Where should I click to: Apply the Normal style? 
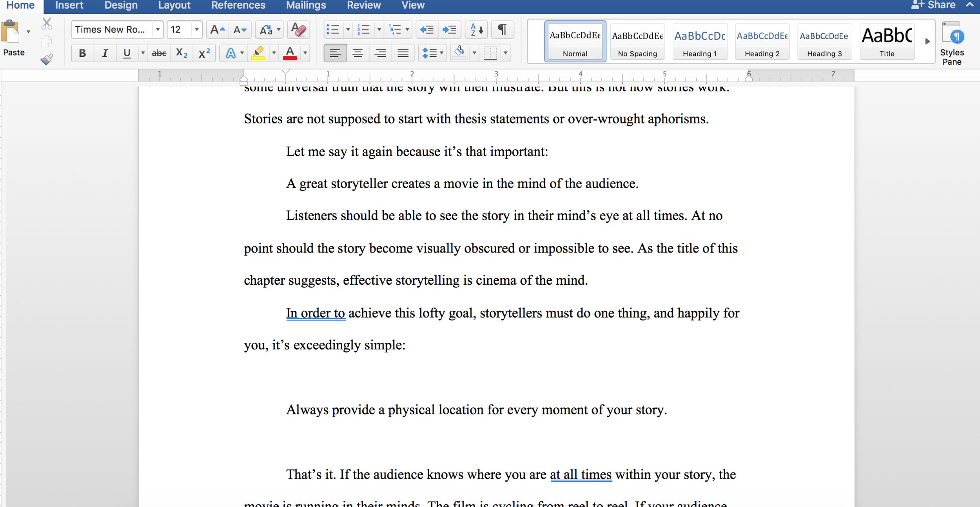point(575,42)
